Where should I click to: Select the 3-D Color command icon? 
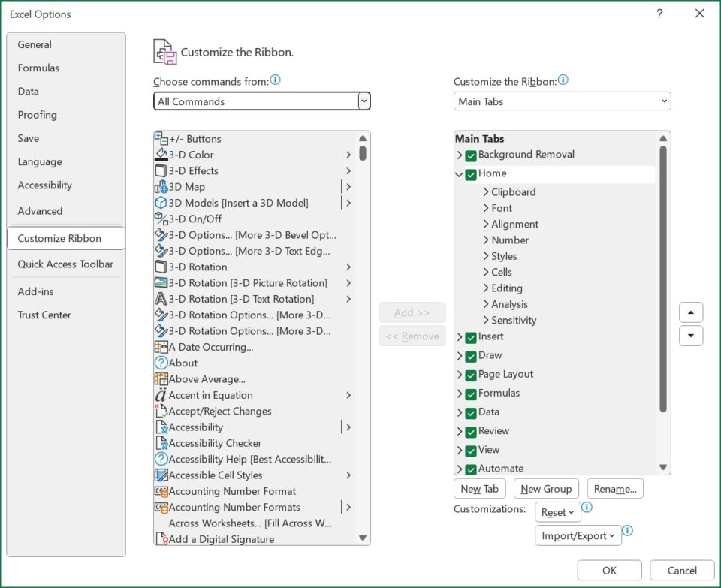click(162, 155)
